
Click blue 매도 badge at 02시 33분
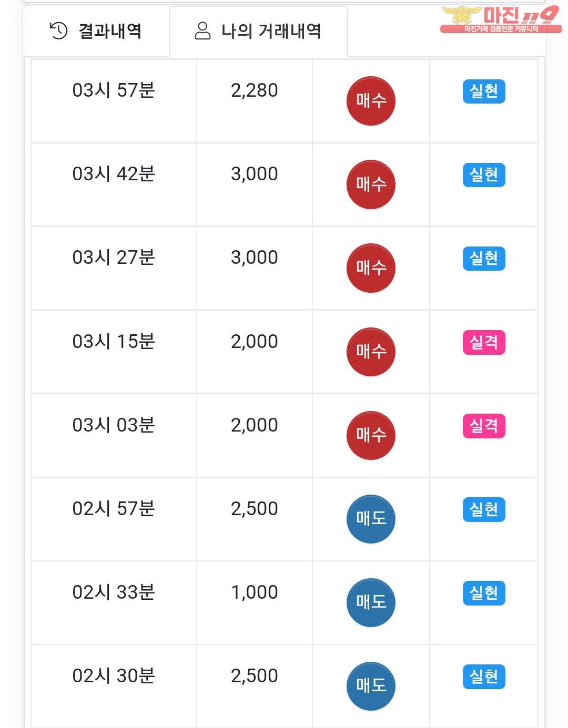click(371, 602)
